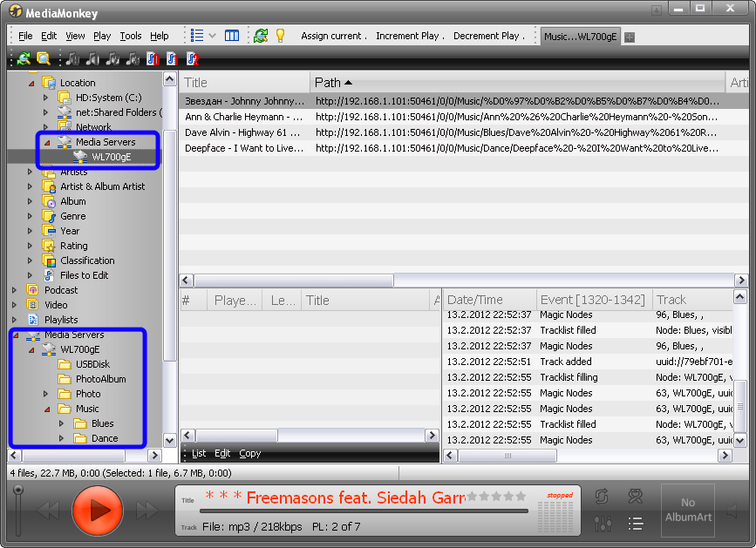Image resolution: width=756 pixels, height=548 pixels.
Task: Open the equalizer icon in player
Action: pyautogui.click(x=602, y=524)
